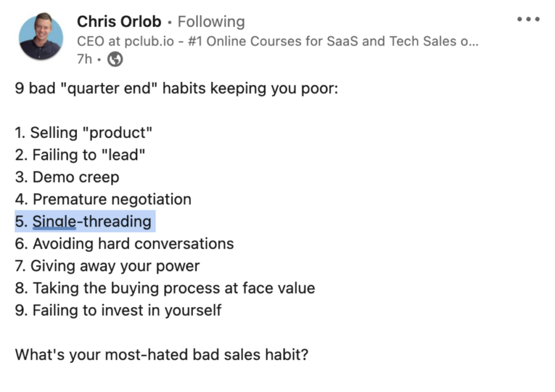Click "6. Avoiding hard conversations" text
Viewport: 555px width, 392px height.
click(124, 244)
